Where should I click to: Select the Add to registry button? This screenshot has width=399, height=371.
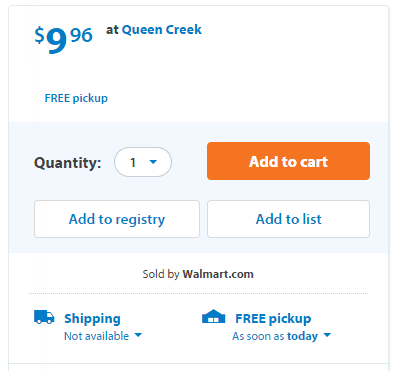point(117,219)
